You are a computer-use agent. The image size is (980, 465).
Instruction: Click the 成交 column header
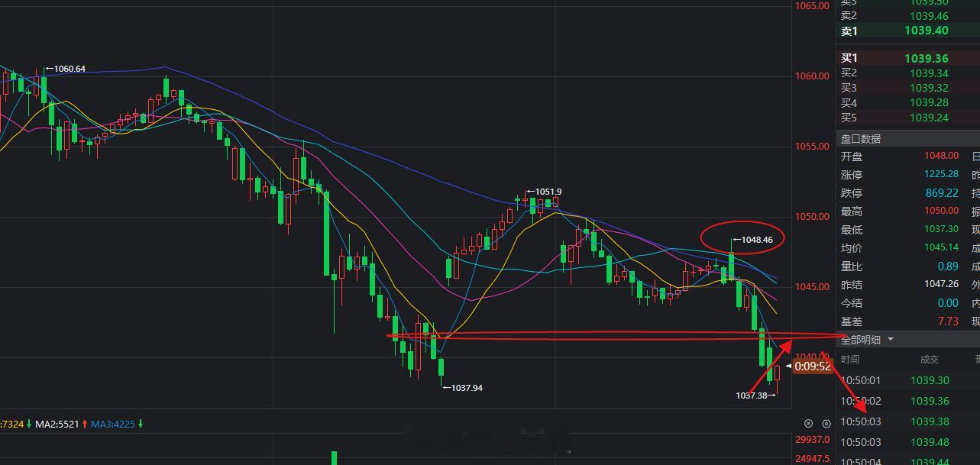pos(930,360)
